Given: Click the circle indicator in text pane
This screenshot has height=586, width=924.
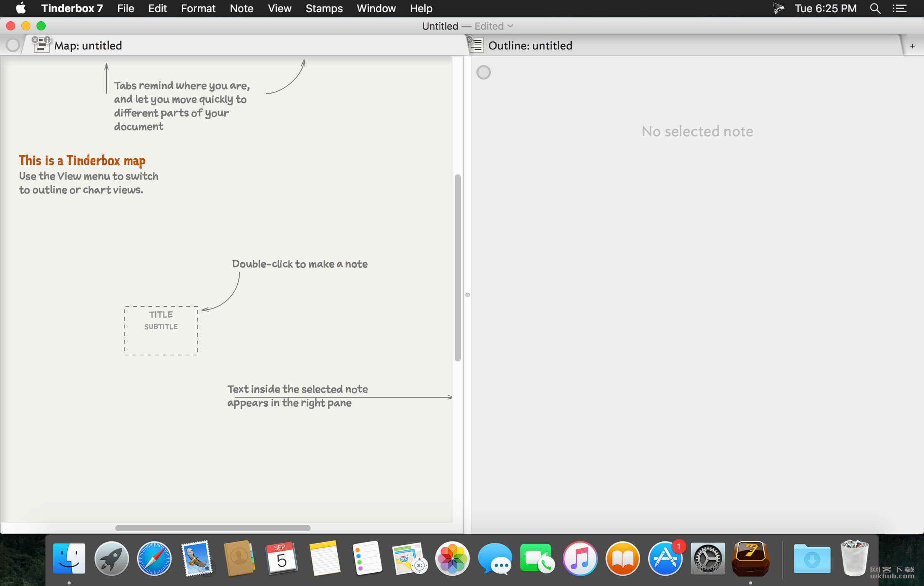Looking at the screenshot, I should pos(484,72).
